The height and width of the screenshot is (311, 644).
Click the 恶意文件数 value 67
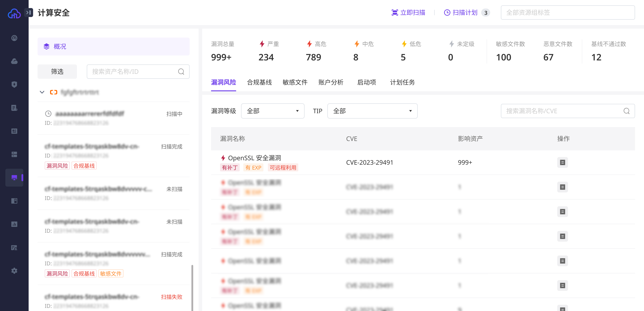(x=548, y=58)
